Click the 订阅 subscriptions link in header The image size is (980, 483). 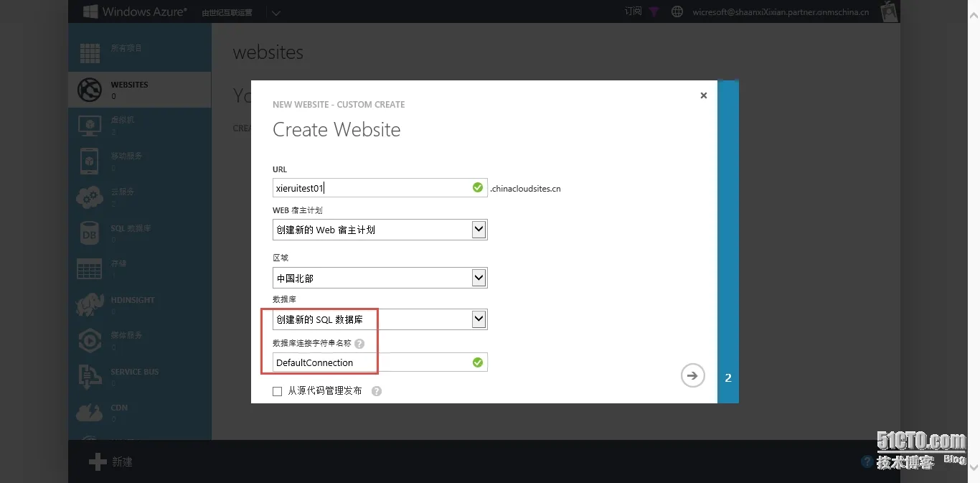coord(633,11)
